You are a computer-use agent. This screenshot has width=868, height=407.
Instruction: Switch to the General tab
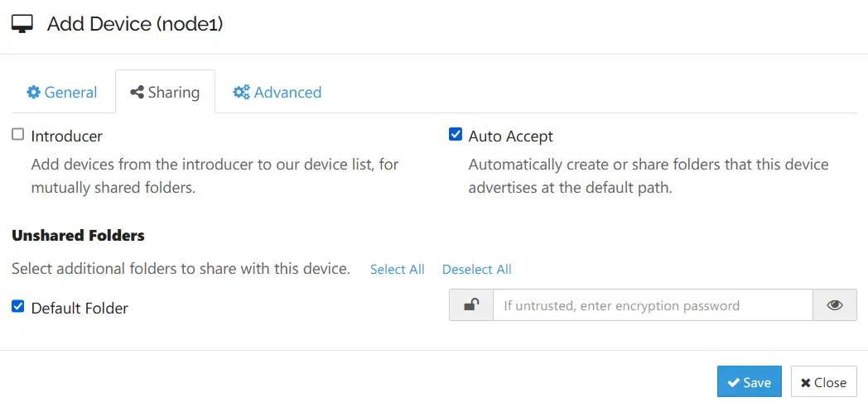[62, 93]
